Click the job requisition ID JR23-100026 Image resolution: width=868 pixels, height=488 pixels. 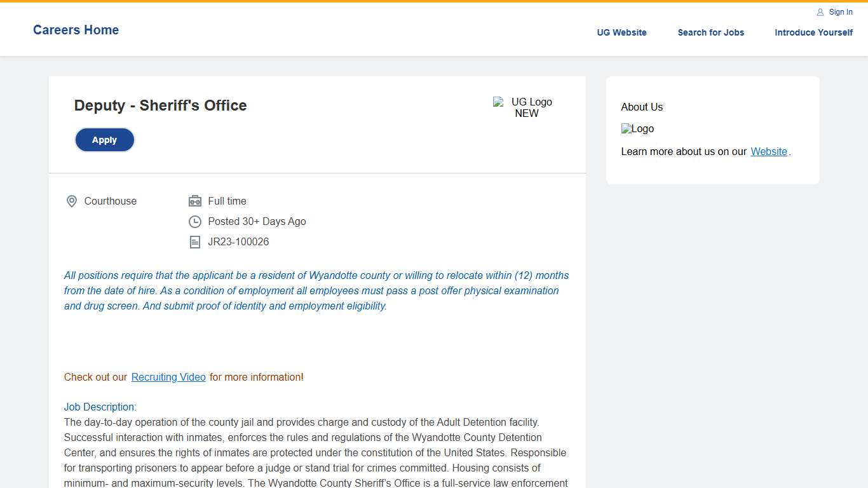point(238,242)
